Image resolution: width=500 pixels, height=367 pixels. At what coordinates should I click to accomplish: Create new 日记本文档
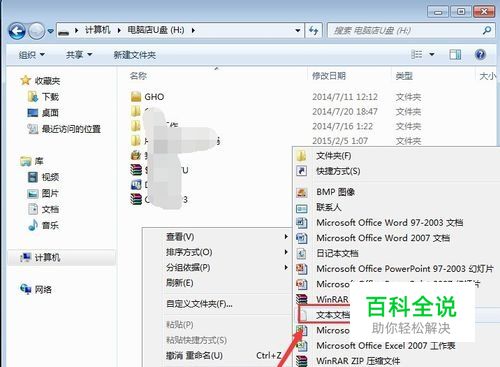397,253
